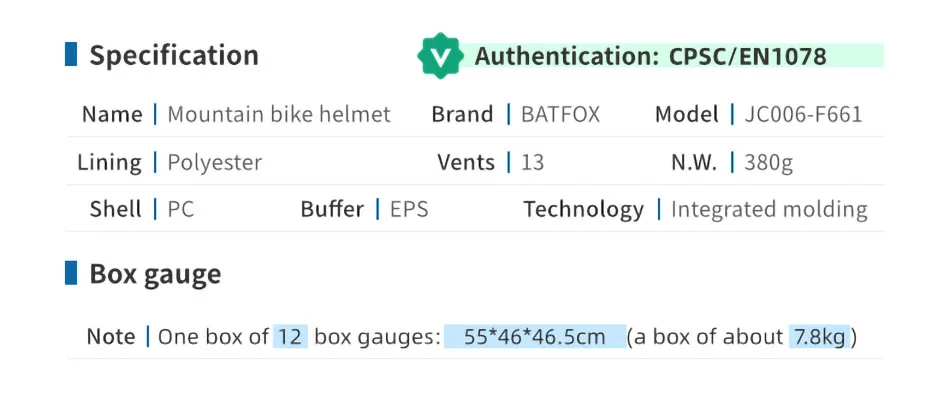Click the Specification heading text
Image resolution: width=950 pixels, height=394 pixels.
174,55
